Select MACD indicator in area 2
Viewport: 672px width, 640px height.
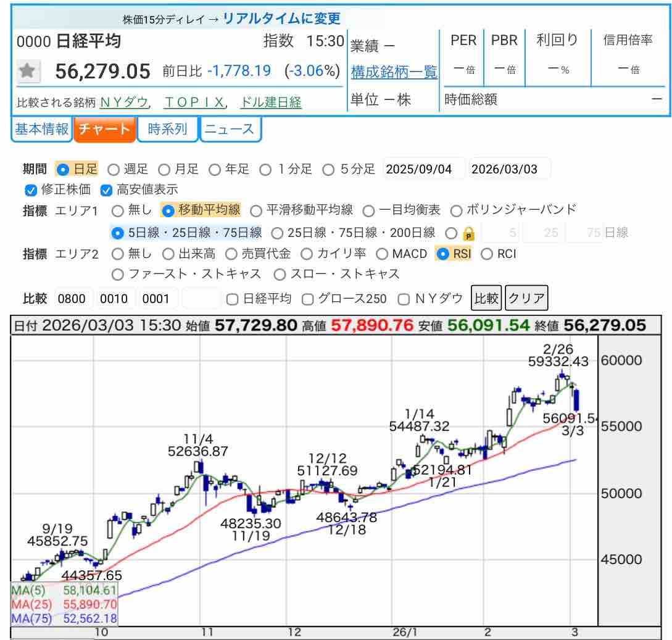coord(381,254)
